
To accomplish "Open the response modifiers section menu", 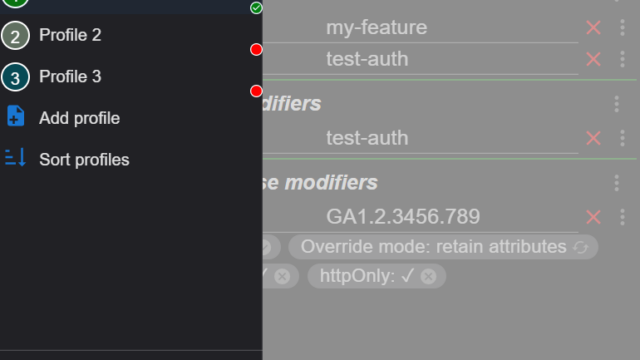I will click(x=617, y=183).
